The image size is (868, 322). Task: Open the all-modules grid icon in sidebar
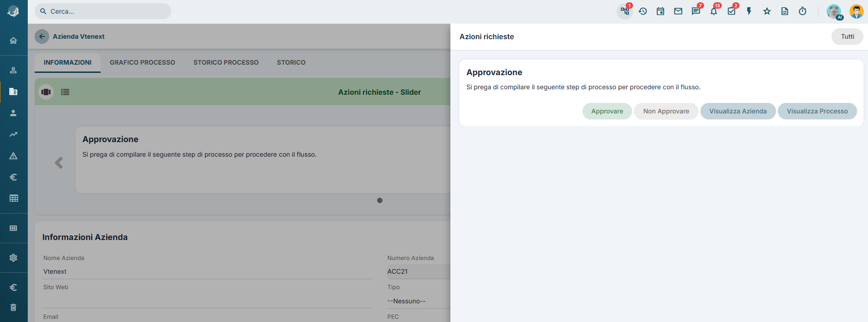(13, 228)
